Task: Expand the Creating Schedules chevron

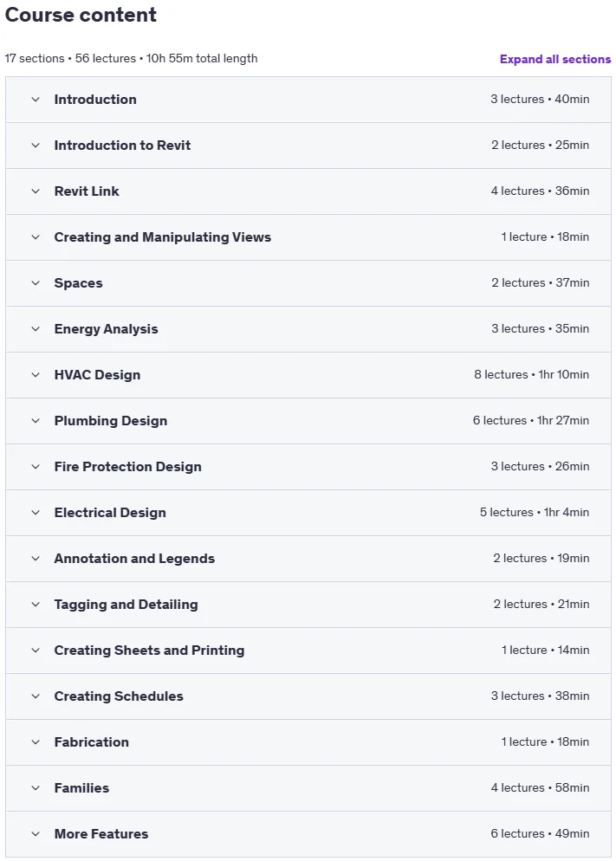Action: pos(36,696)
